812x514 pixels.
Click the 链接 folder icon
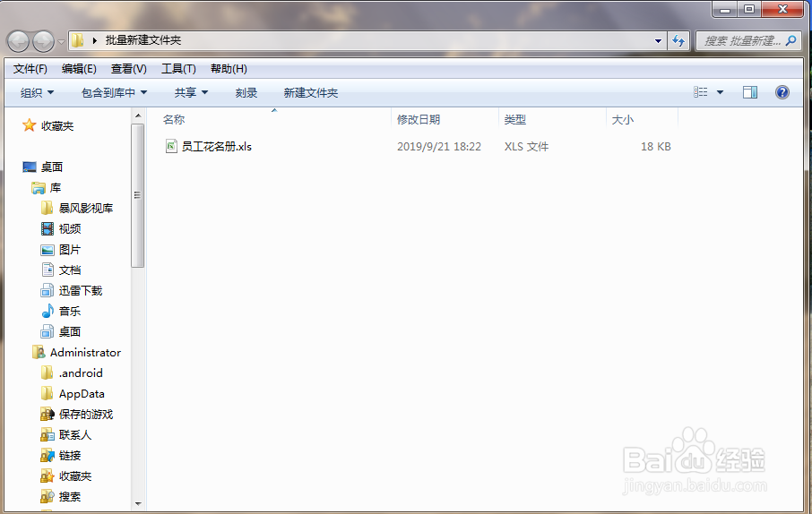(48, 456)
